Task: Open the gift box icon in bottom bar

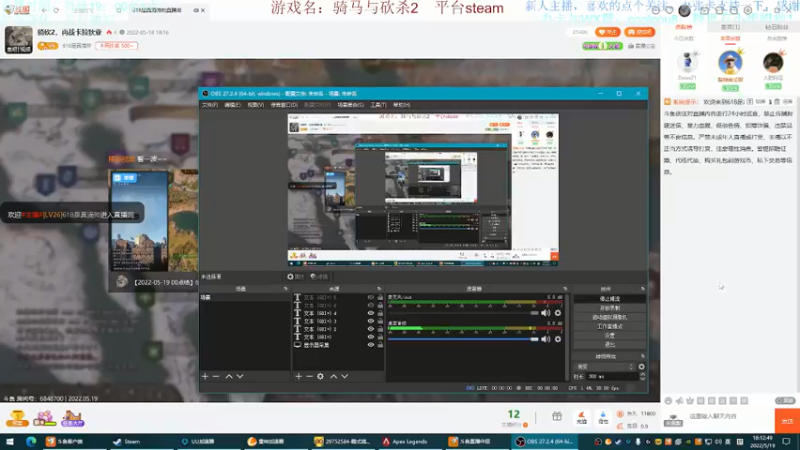Action: click(x=557, y=417)
